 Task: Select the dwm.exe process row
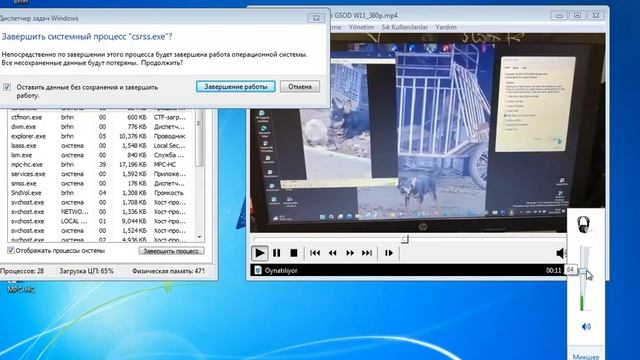tap(101, 127)
